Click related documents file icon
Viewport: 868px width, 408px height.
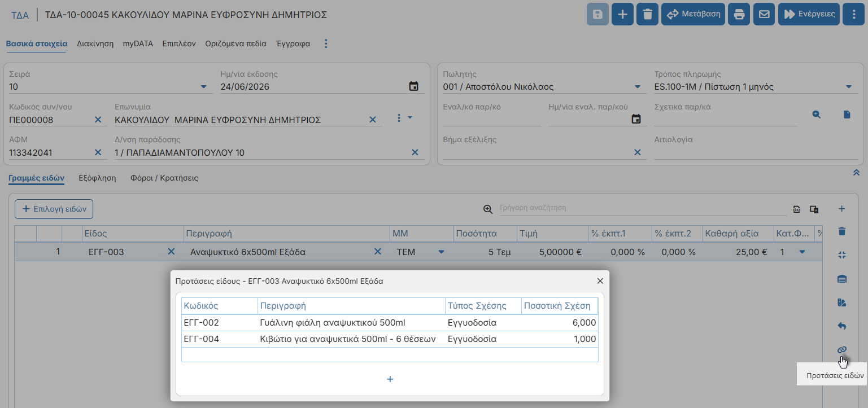click(x=847, y=115)
